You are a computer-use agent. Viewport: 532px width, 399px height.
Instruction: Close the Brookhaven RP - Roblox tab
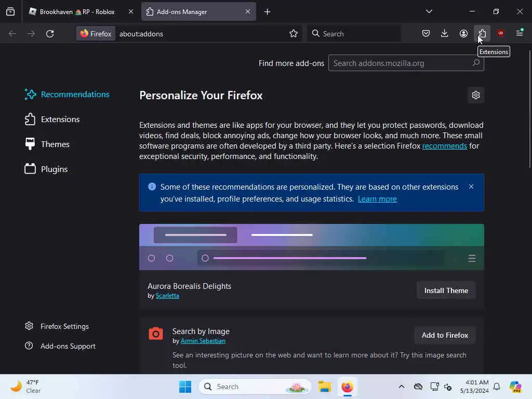pos(130,11)
